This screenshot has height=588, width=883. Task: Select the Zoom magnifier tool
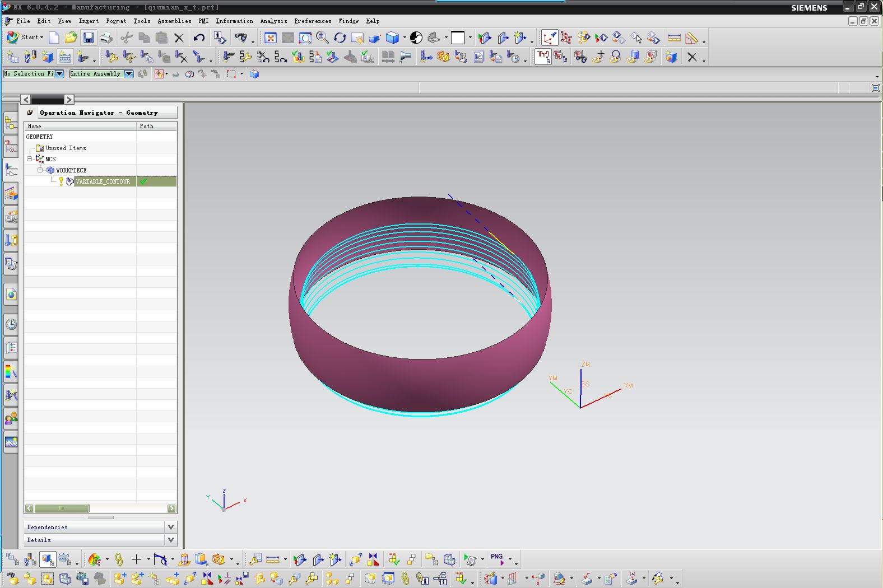[322, 38]
